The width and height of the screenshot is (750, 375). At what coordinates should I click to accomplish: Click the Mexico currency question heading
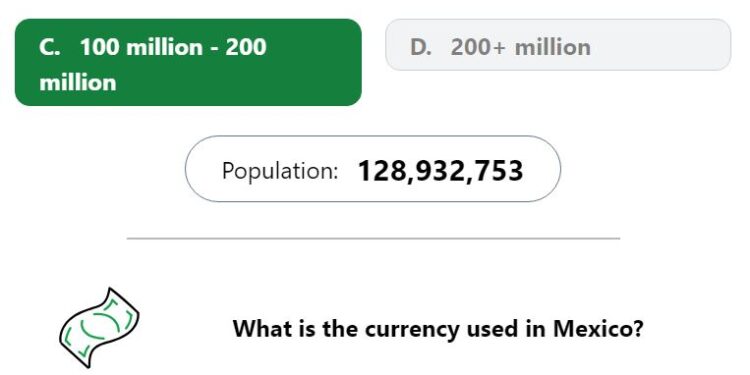pos(438,329)
